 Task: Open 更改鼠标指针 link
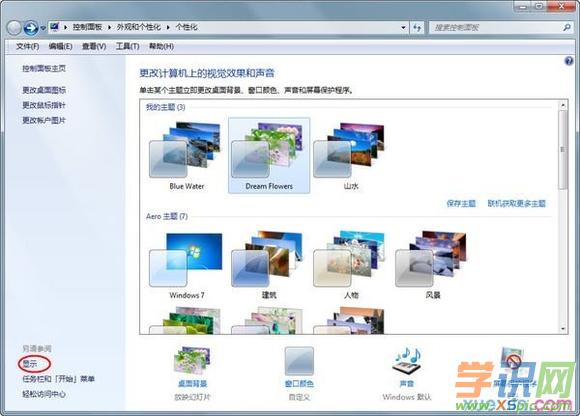coord(44,105)
